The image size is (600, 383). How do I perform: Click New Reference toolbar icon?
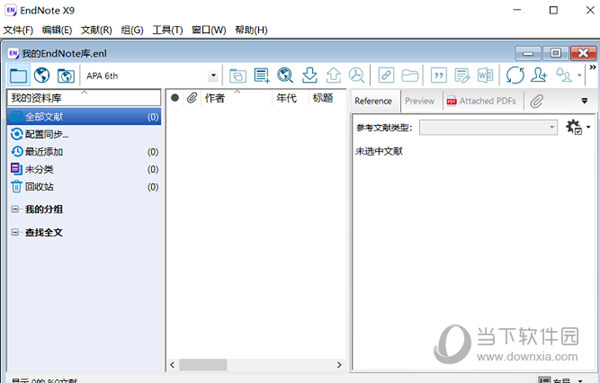[x=262, y=75]
